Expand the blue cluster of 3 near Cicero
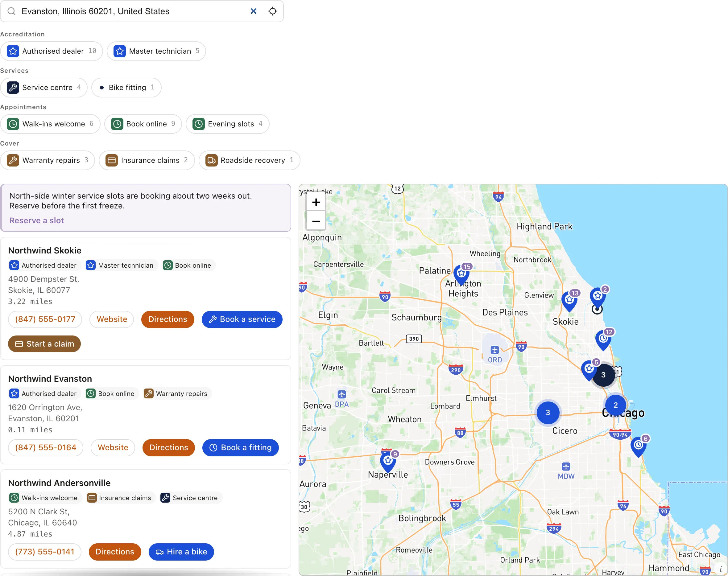This screenshot has height=576, width=728. point(548,413)
